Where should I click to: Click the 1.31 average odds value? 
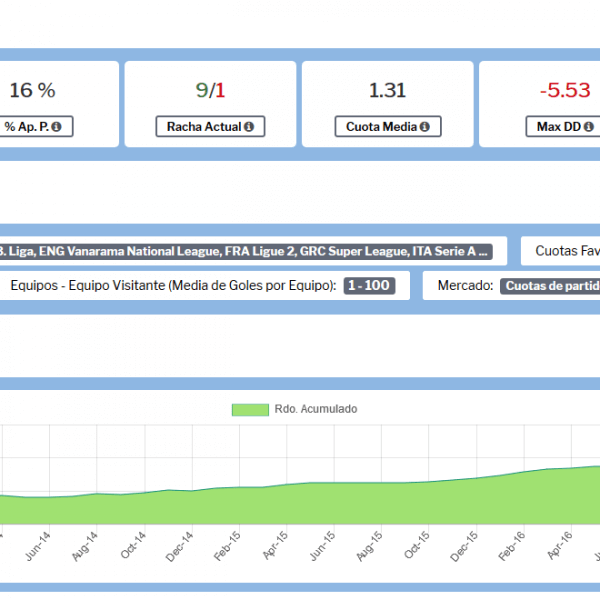coord(387,90)
